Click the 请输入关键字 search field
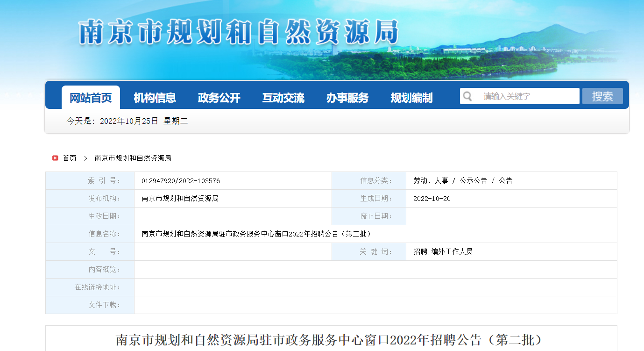The image size is (644, 351). coord(520,96)
